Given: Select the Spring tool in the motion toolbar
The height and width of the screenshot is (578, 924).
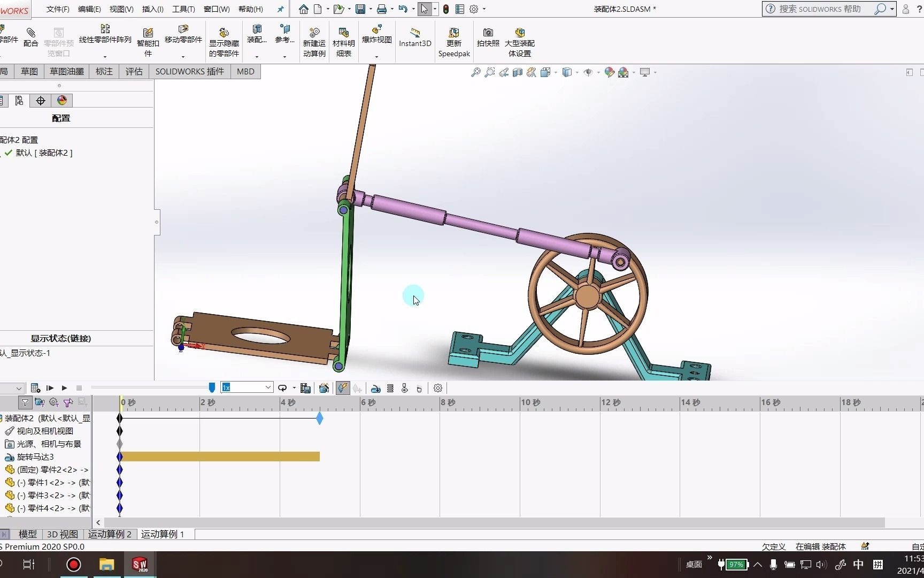Looking at the screenshot, I should tap(390, 388).
